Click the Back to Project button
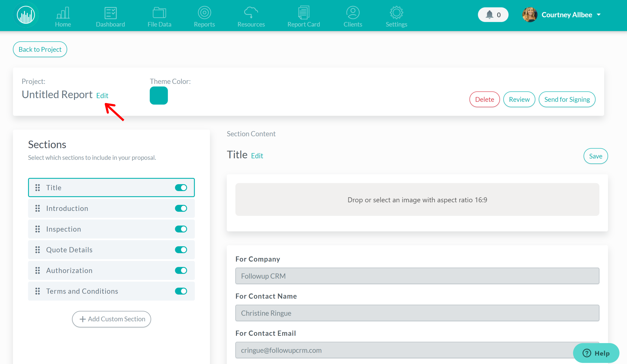The image size is (627, 364). [40, 49]
